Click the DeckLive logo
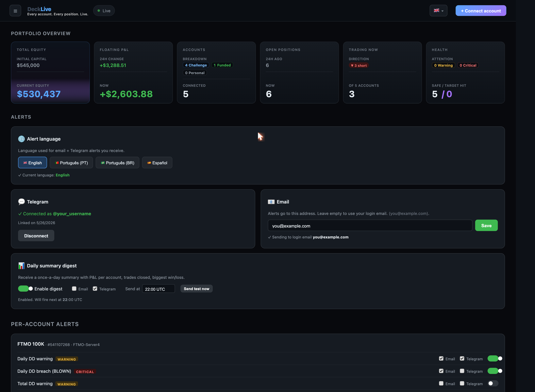The width and height of the screenshot is (535, 392). [39, 9]
